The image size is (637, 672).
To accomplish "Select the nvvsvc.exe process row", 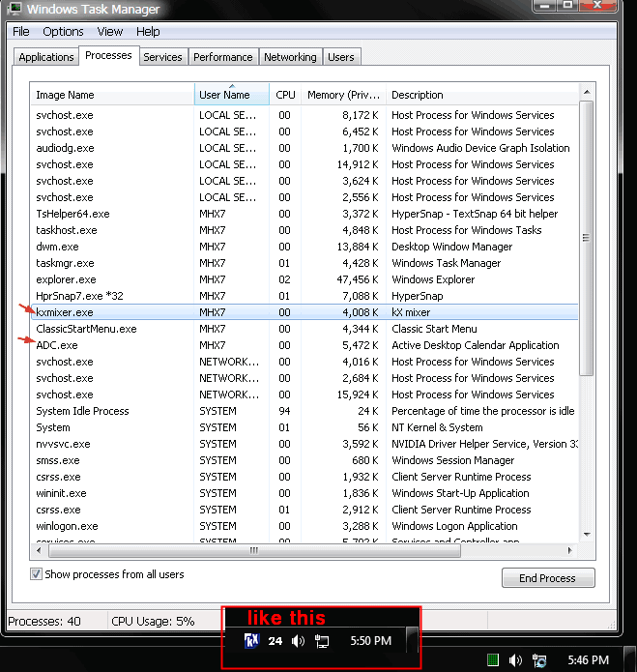I will coord(304,444).
